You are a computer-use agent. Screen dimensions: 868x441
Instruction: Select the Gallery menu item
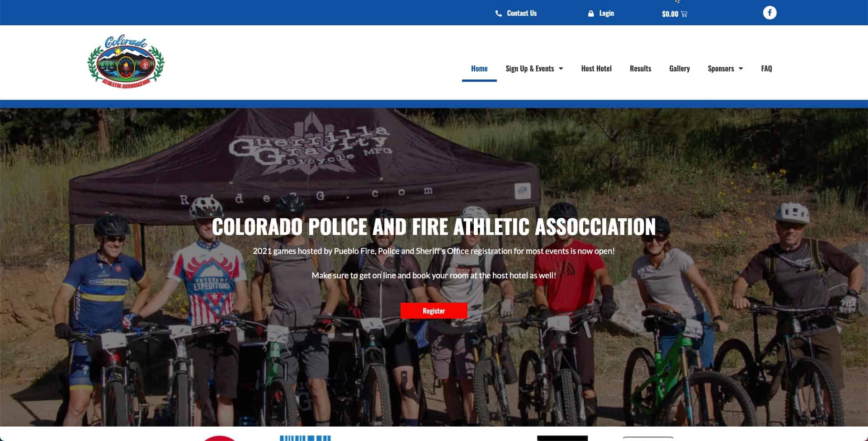pyautogui.click(x=679, y=69)
